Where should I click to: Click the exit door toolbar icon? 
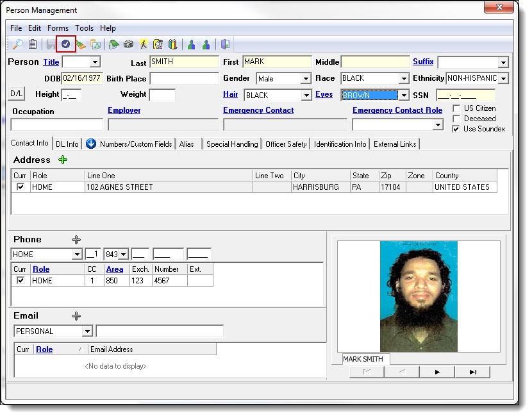pos(225,44)
